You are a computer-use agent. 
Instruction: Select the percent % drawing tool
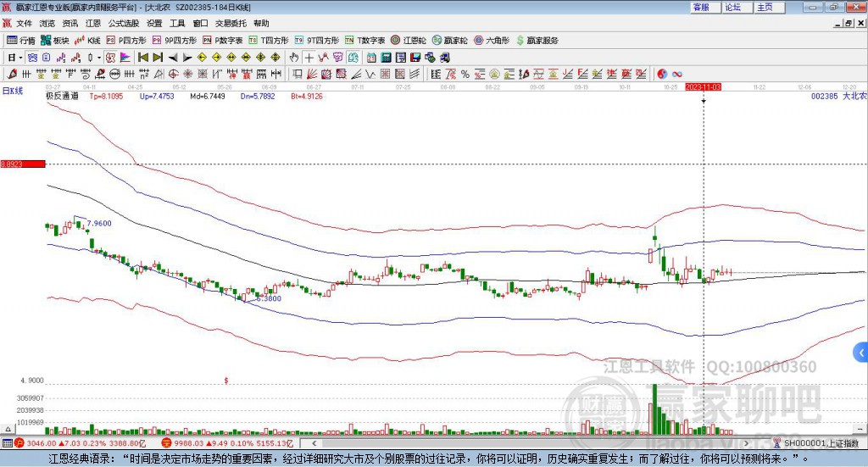pyautogui.click(x=465, y=74)
